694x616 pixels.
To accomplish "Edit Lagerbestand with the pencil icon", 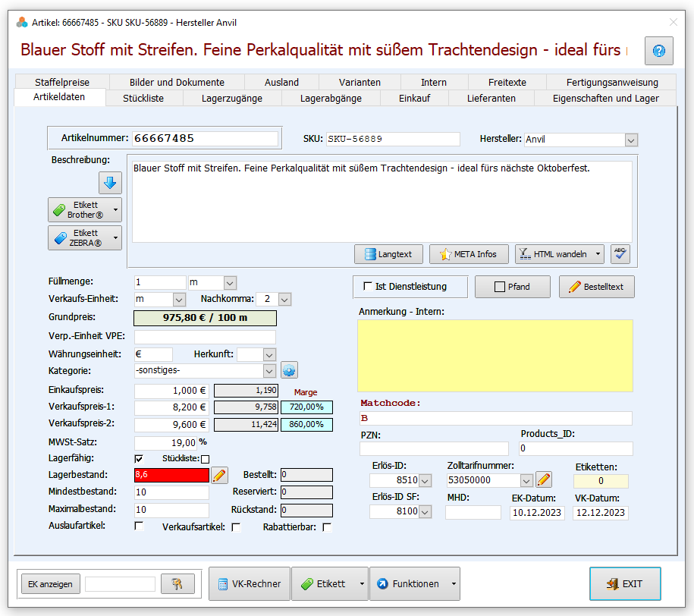I will [x=219, y=476].
